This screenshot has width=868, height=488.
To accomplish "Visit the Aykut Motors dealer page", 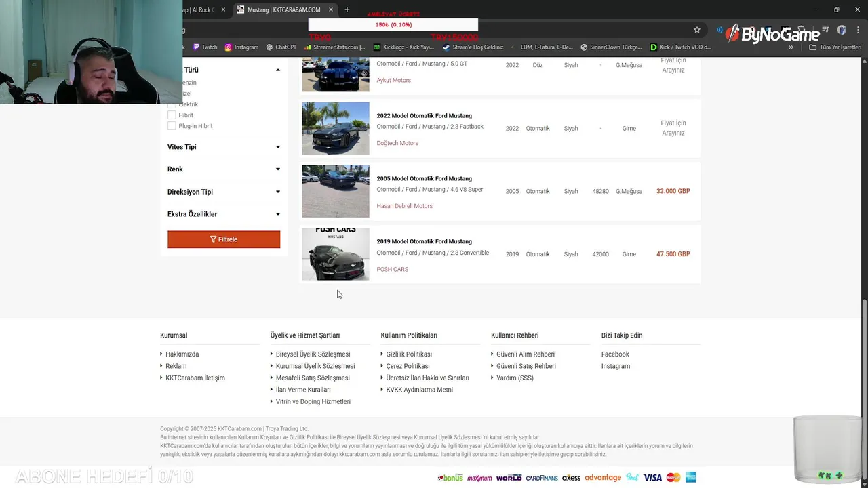I will pos(393,81).
